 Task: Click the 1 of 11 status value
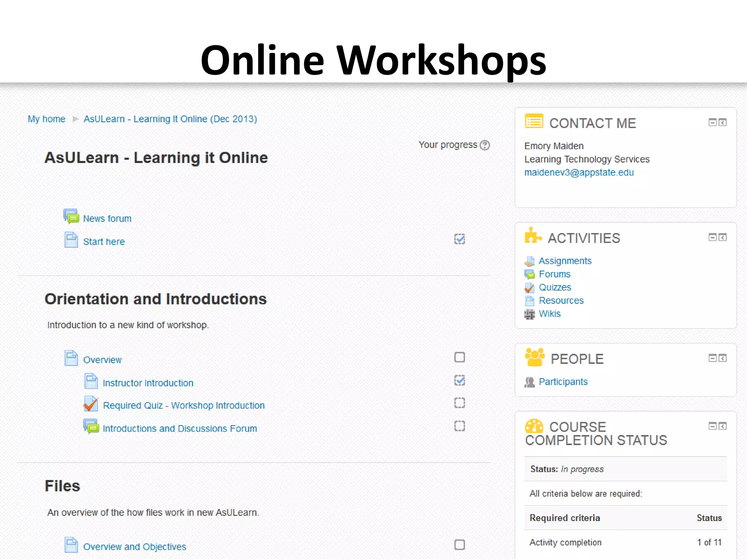[x=709, y=542]
